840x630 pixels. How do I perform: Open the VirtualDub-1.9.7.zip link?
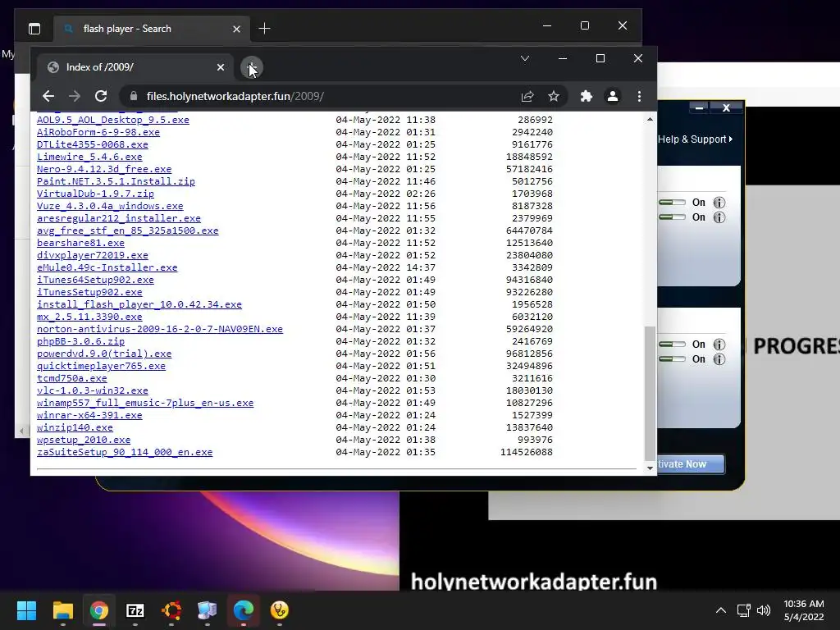point(95,194)
